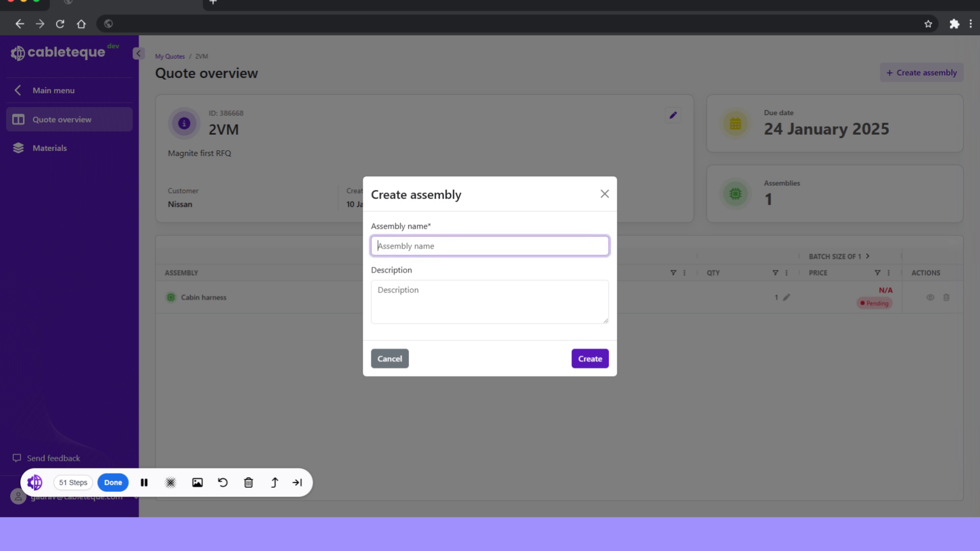Screen dimensions: 980x551
Task: Preview Cabin harness using the eye icon
Action: pos(930,297)
